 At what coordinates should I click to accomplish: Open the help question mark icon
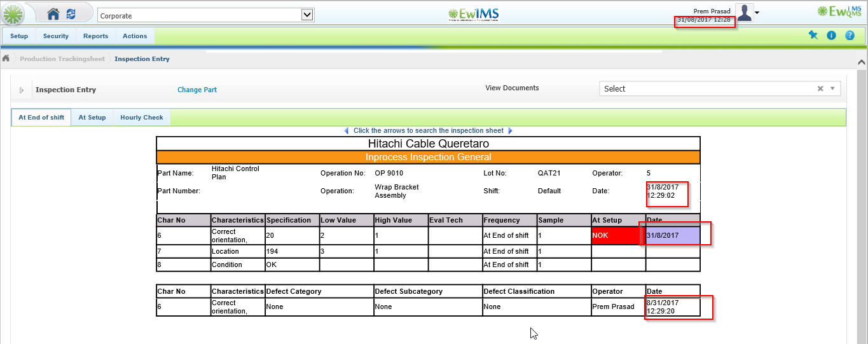point(850,36)
